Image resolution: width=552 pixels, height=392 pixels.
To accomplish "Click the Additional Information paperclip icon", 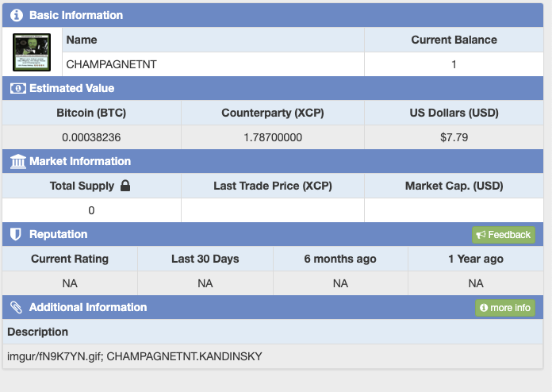I will pos(17,307).
